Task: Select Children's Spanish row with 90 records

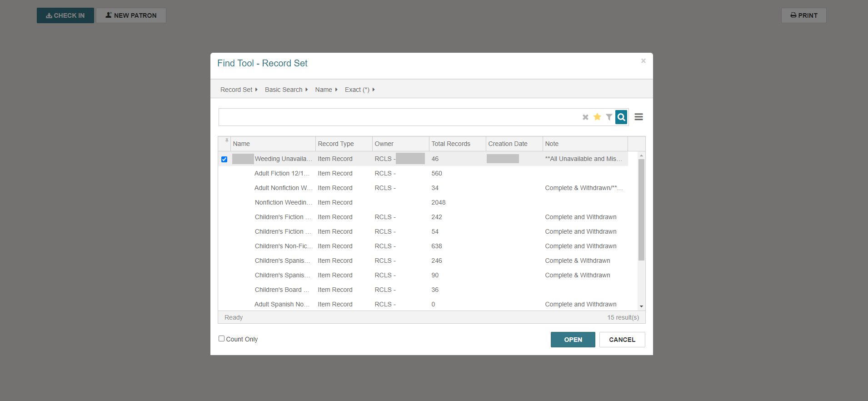Action: pyautogui.click(x=423, y=275)
